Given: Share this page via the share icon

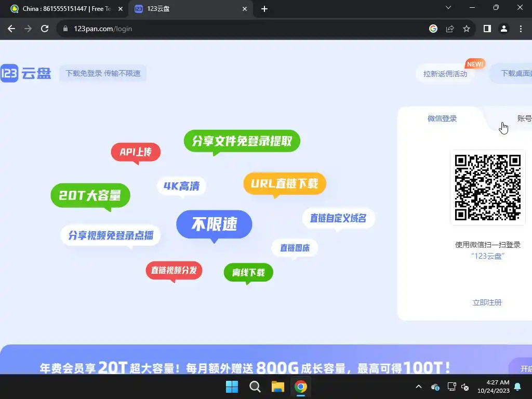Looking at the screenshot, I should click(x=450, y=29).
